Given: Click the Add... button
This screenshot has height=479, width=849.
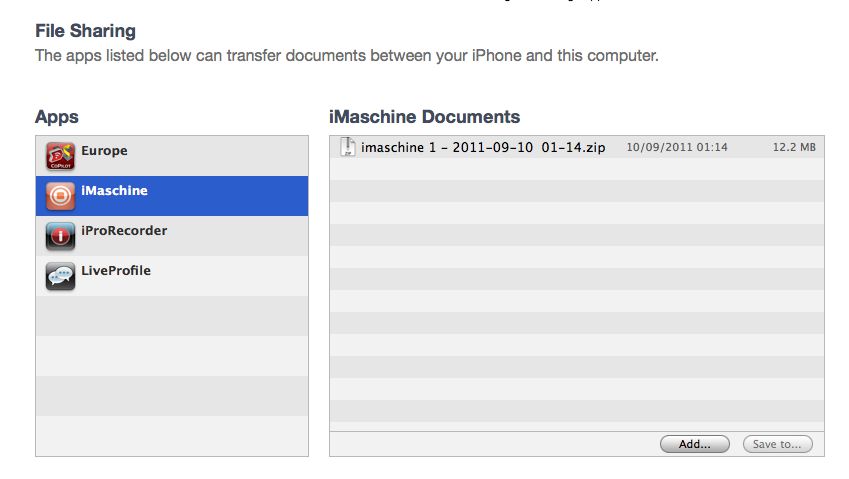Looking at the screenshot, I should click(695, 444).
